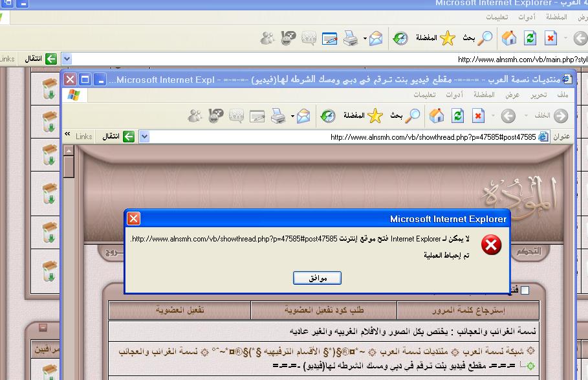Open the ملف (File) menu in the front window
The image size is (588, 380).
tap(562, 95)
